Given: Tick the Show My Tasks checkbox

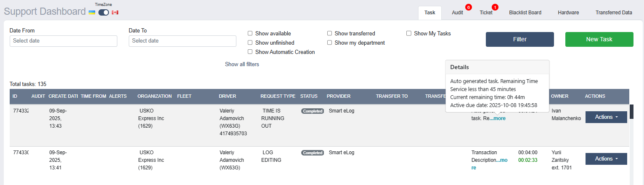Looking at the screenshot, I should [409, 33].
